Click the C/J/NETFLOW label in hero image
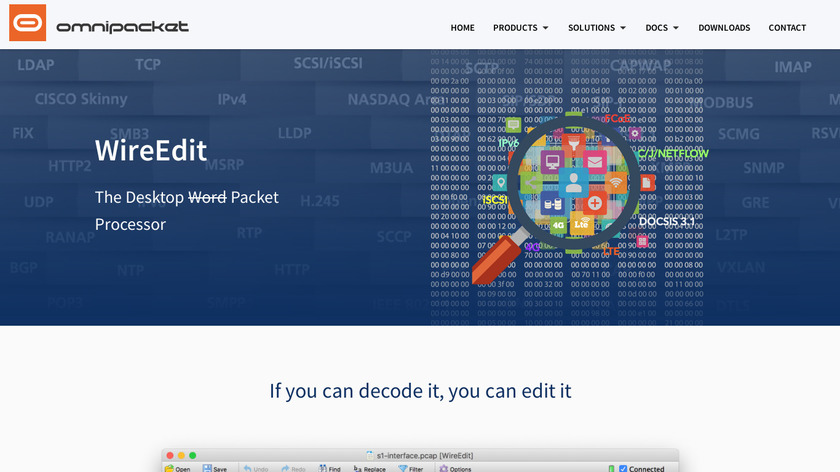This screenshot has width=840, height=472. (x=673, y=154)
